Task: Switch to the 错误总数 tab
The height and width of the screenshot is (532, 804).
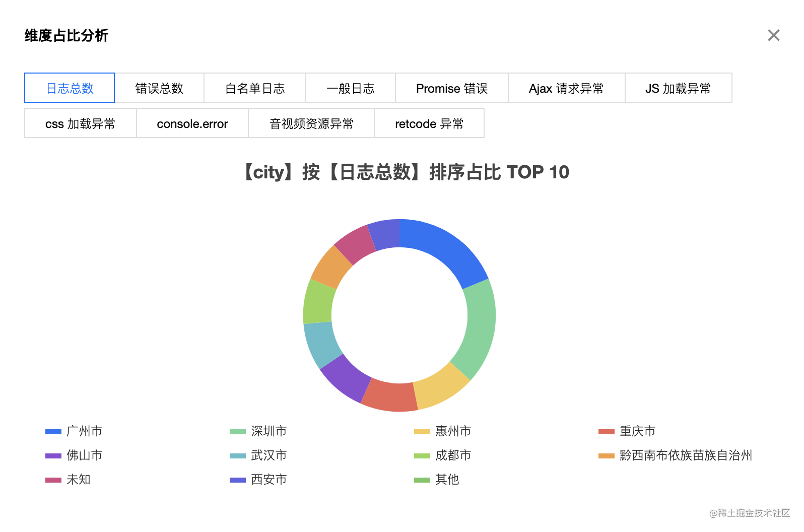Action: 159,88
